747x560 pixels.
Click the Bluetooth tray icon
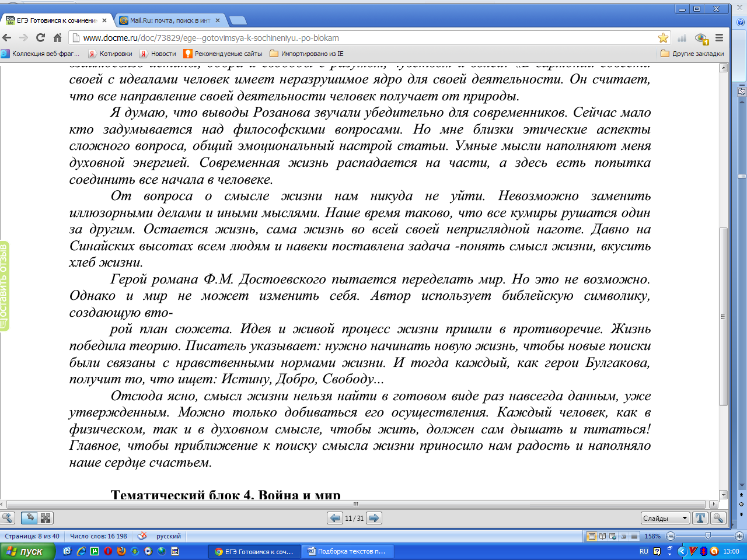704,551
